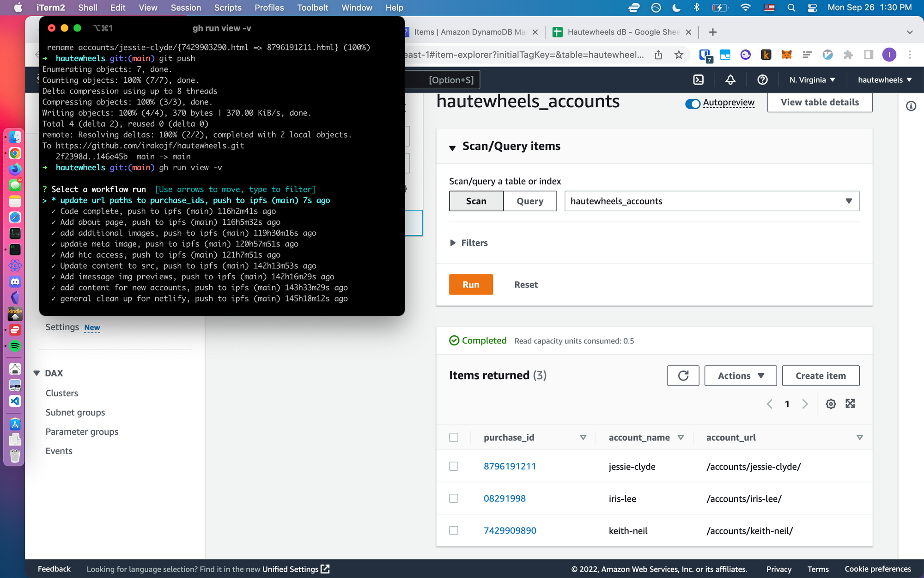Toggle the Autopreview switch
Screen dimensions: 924x578
[x=693, y=104]
